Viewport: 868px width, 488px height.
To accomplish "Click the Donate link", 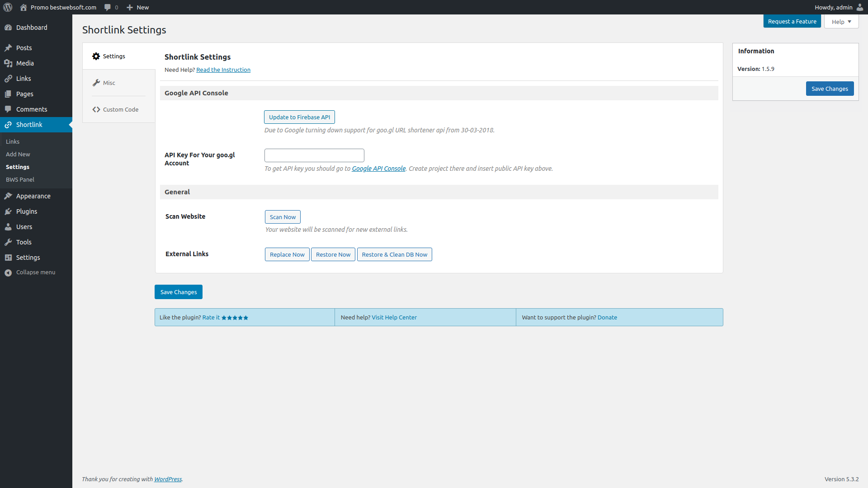I will click(607, 318).
